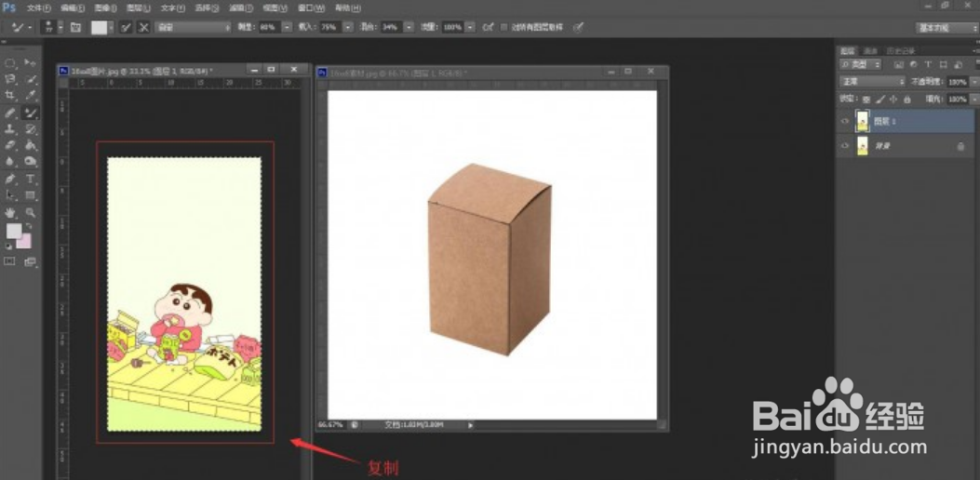Select the Crop tool
Screen dimensions: 980x480
(x=10, y=96)
